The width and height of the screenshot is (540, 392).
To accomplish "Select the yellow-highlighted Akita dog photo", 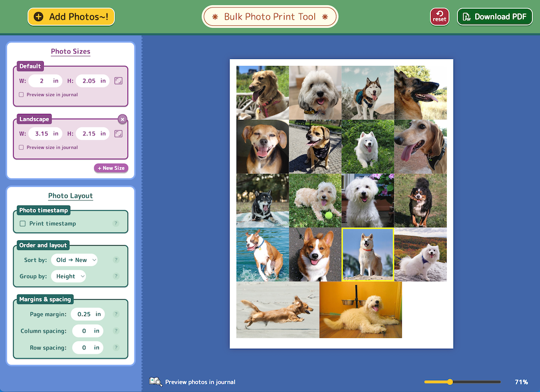I will point(368,254).
